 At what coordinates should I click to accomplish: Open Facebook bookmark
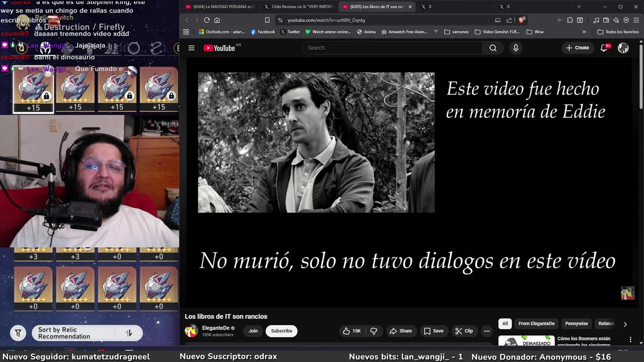[x=263, y=32]
